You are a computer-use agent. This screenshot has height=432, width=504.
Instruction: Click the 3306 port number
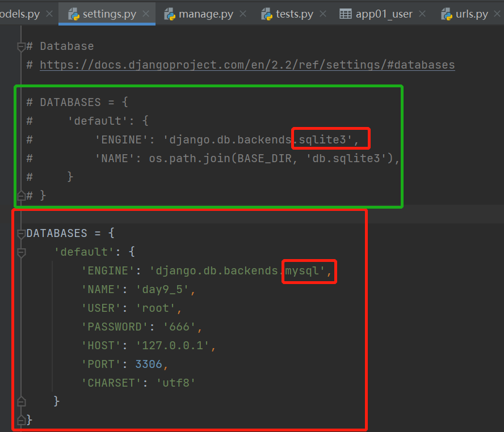coord(149,364)
